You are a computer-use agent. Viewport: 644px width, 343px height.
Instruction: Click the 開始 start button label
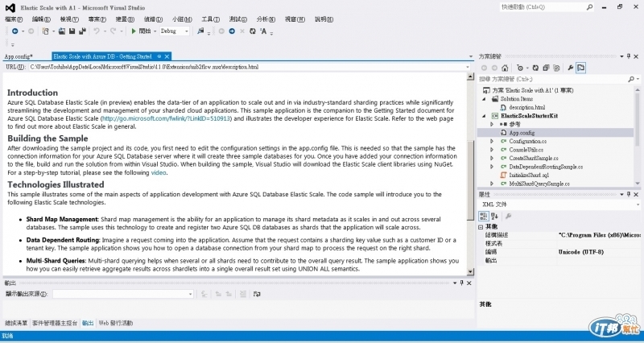pyautogui.click(x=145, y=31)
